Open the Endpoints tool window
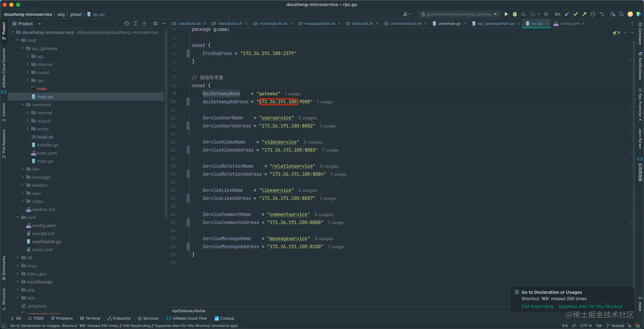Viewport: 644px width, 329px height. coord(119,318)
